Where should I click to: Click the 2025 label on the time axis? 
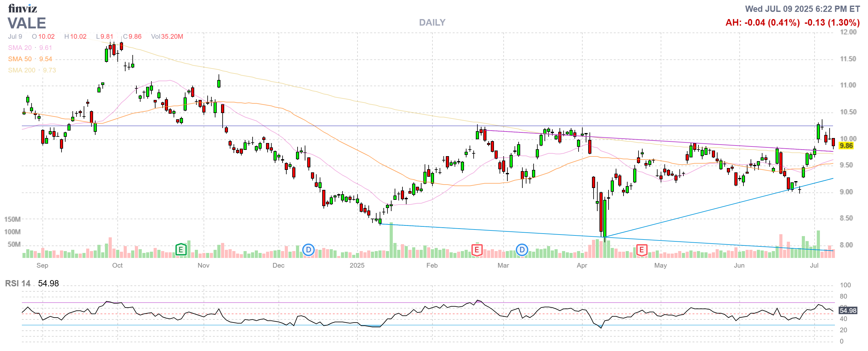tap(357, 265)
